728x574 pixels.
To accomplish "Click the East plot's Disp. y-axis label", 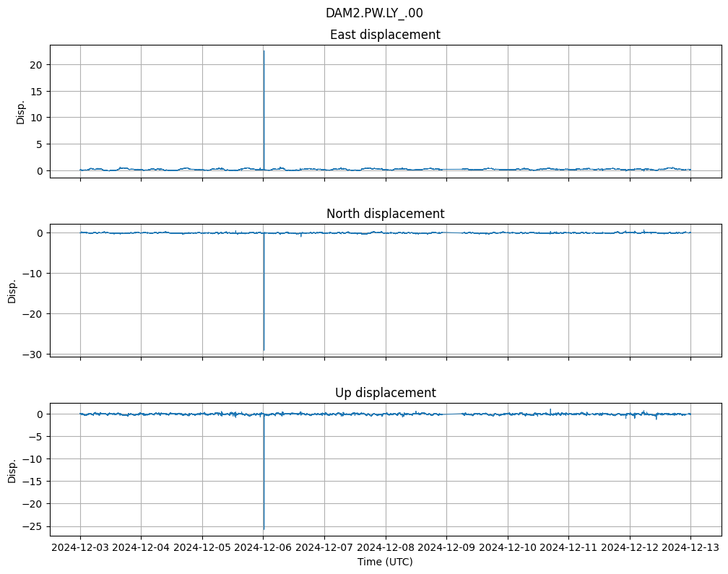I will [x=21, y=111].
